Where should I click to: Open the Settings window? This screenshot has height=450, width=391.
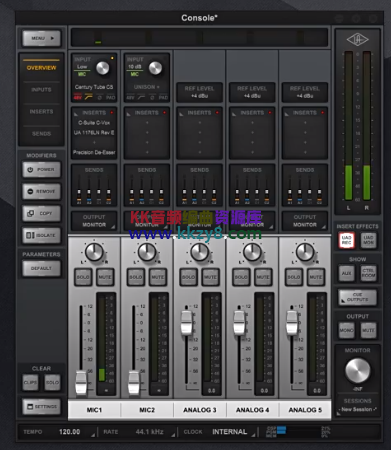click(x=42, y=407)
